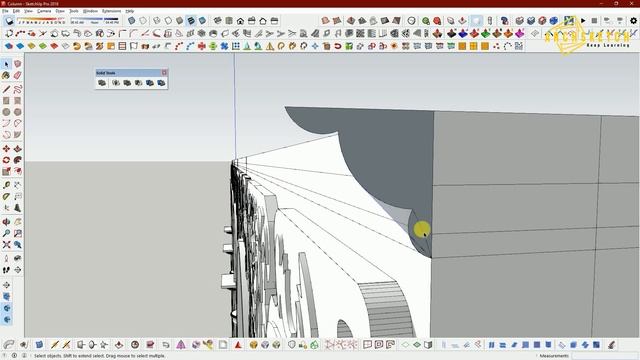Select the Line pencil tool
This screenshot has height=360, width=640.
[x=6, y=89]
